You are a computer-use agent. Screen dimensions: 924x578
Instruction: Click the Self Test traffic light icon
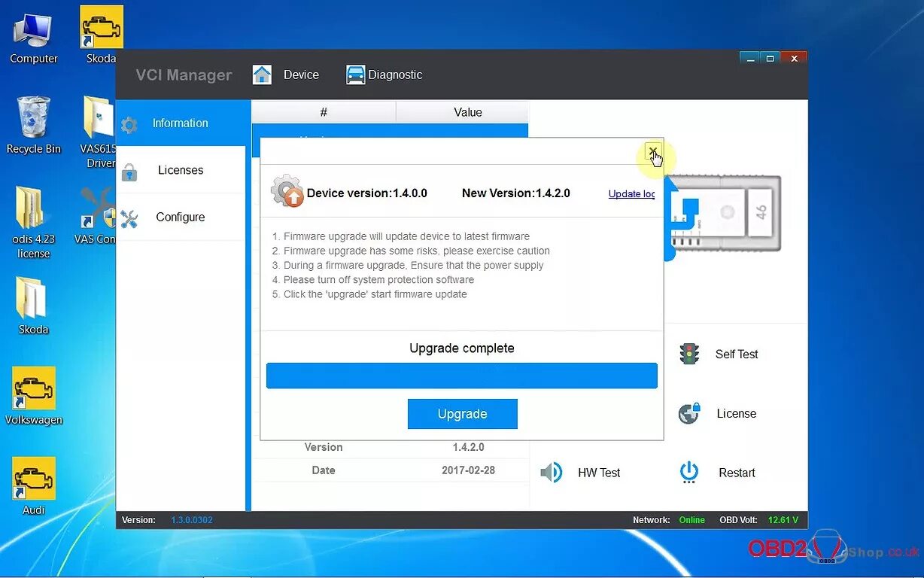pyautogui.click(x=689, y=354)
